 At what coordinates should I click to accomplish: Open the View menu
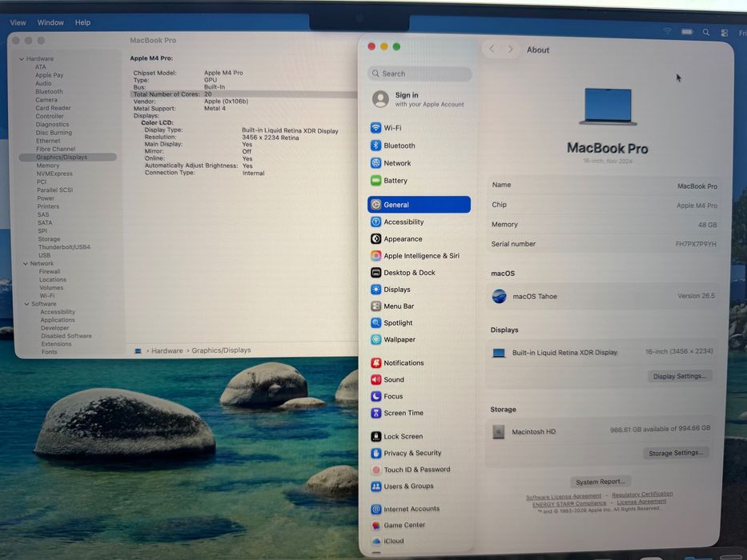[x=18, y=22]
